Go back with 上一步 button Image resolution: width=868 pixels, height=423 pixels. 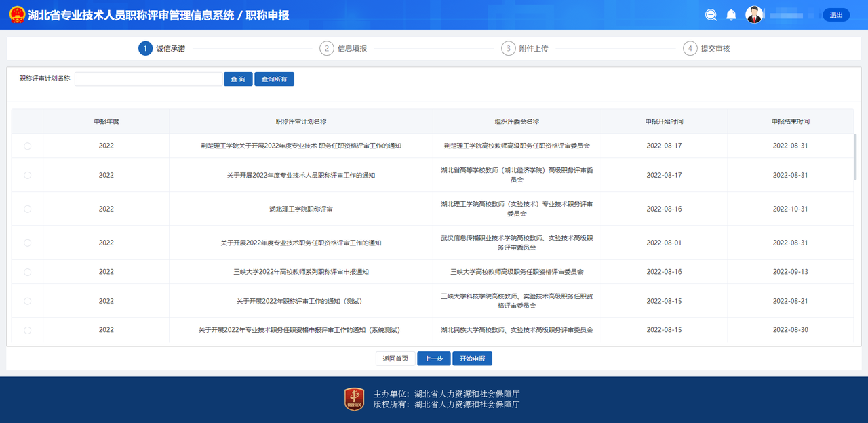tap(433, 359)
